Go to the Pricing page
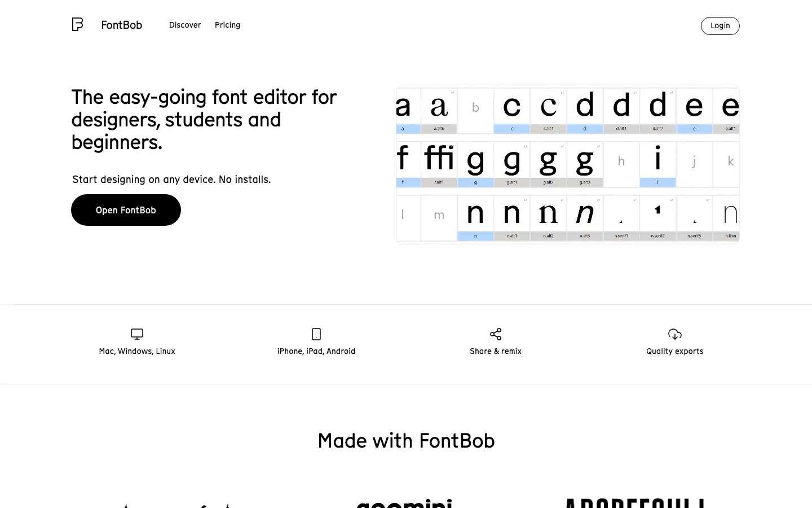The width and height of the screenshot is (812, 508). coord(227,25)
